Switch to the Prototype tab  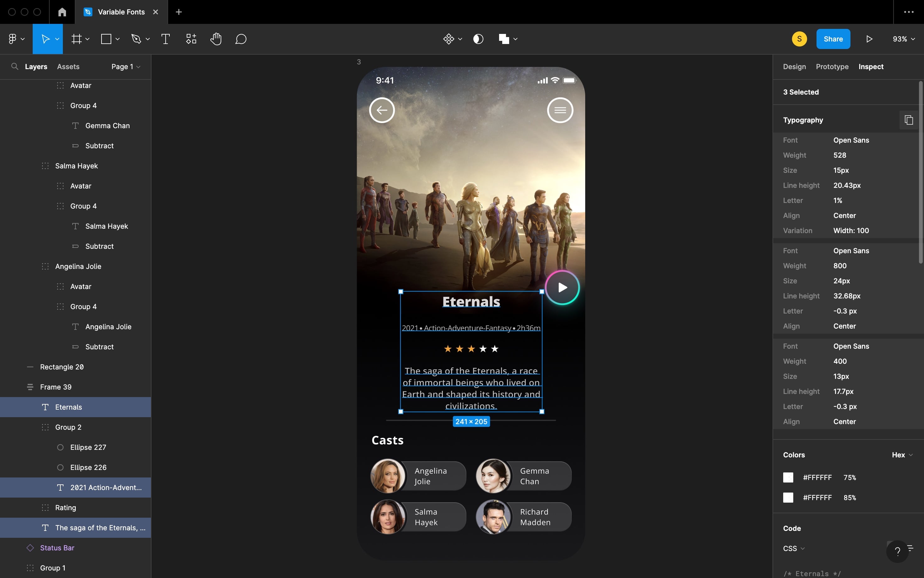832,67
